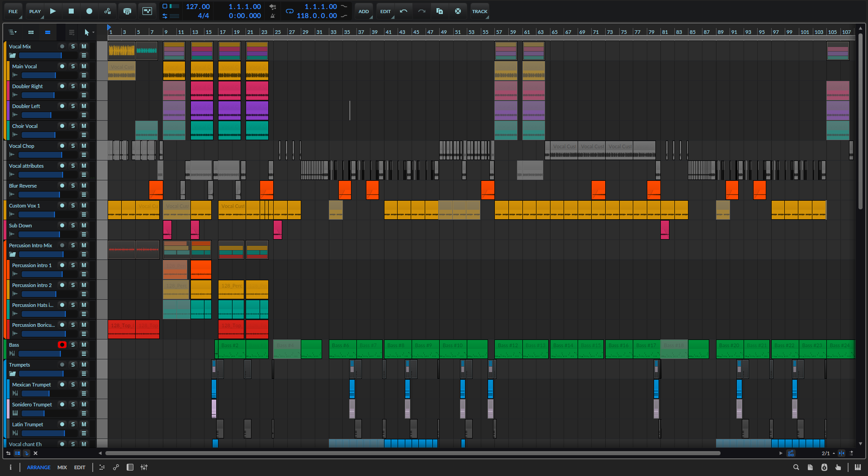The height and width of the screenshot is (476, 868).
Task: Toggle automation write mode icon
Action: (x=108, y=11)
